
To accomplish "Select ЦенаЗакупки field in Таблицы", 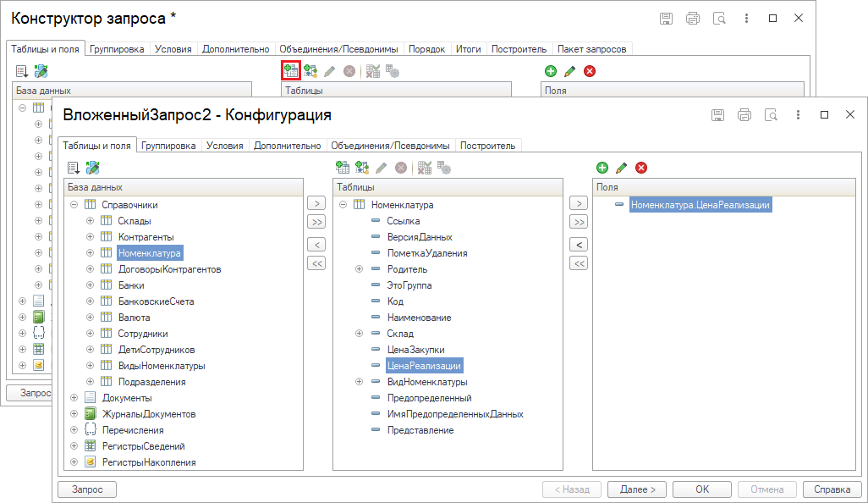I will tap(415, 350).
